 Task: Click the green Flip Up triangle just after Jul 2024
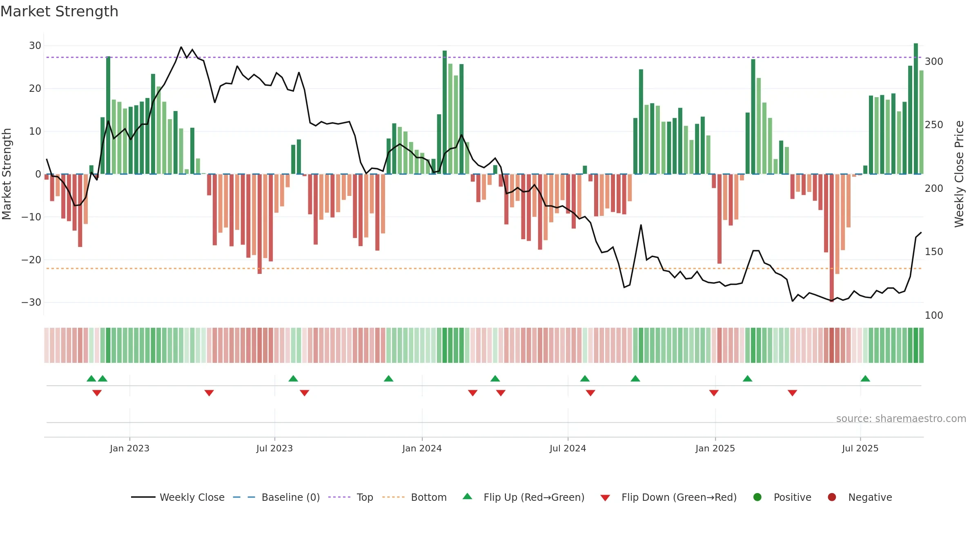point(585,378)
